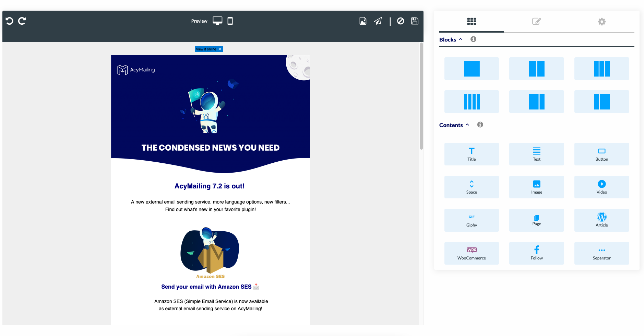Collapse the Blocks section
The height and width of the screenshot is (336, 644).
[x=461, y=39]
